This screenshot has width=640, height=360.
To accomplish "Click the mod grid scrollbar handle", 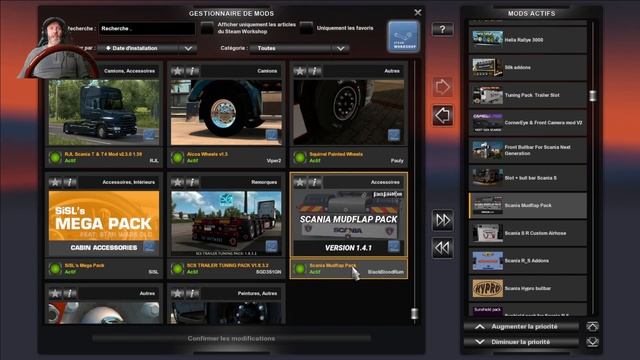I will [414, 313].
